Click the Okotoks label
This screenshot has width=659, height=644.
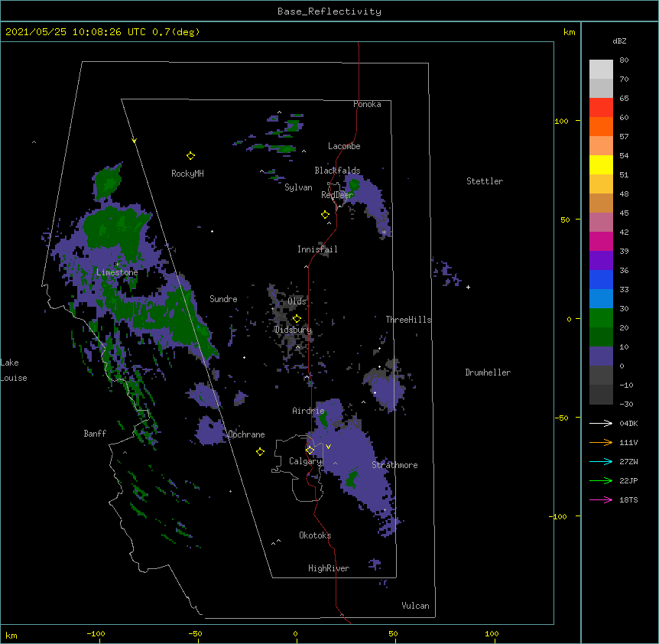[315, 535]
